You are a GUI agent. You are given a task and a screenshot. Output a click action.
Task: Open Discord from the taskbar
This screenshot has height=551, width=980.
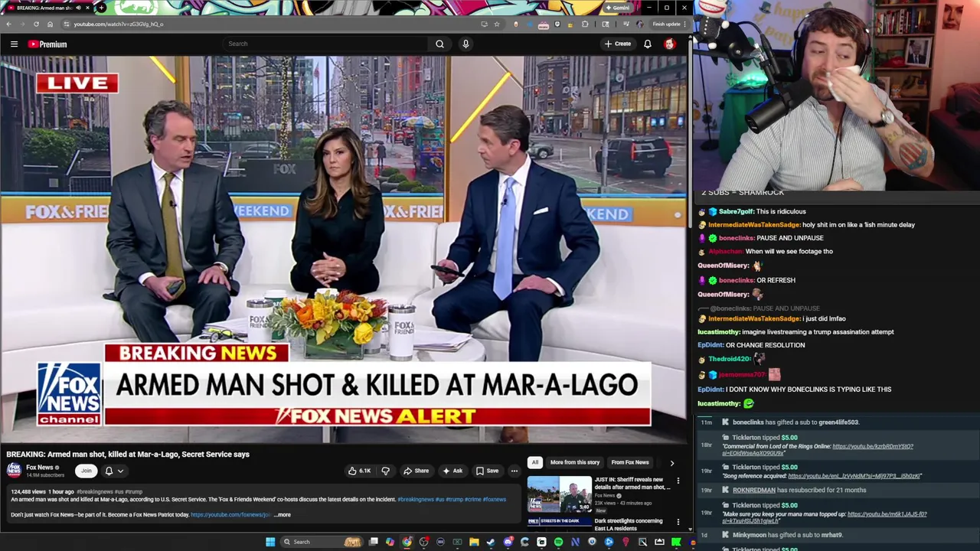click(x=508, y=542)
